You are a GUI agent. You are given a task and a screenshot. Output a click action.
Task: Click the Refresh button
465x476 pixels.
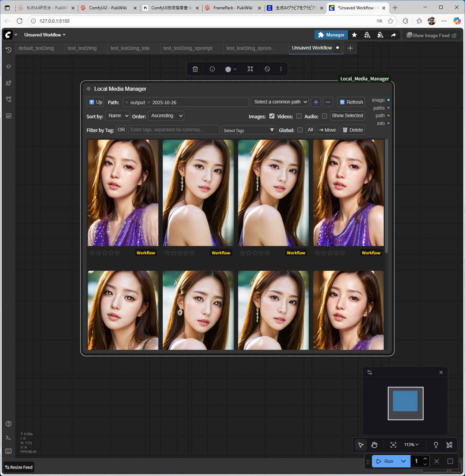pos(351,102)
